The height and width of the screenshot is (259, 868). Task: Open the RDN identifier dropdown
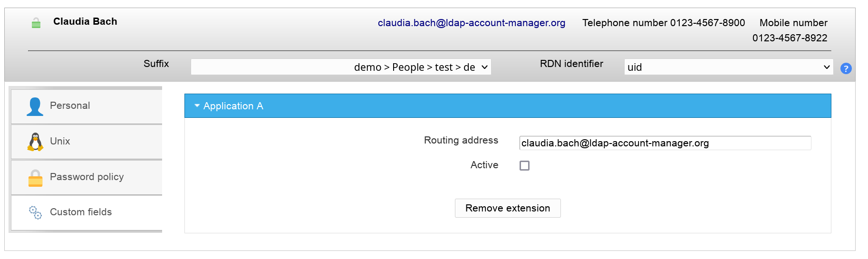(x=728, y=67)
